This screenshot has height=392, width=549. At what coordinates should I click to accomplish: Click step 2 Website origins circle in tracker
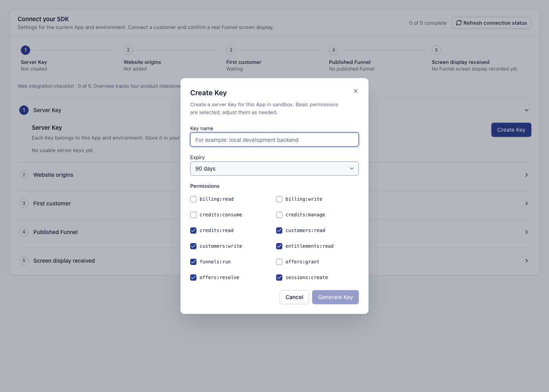click(x=128, y=50)
